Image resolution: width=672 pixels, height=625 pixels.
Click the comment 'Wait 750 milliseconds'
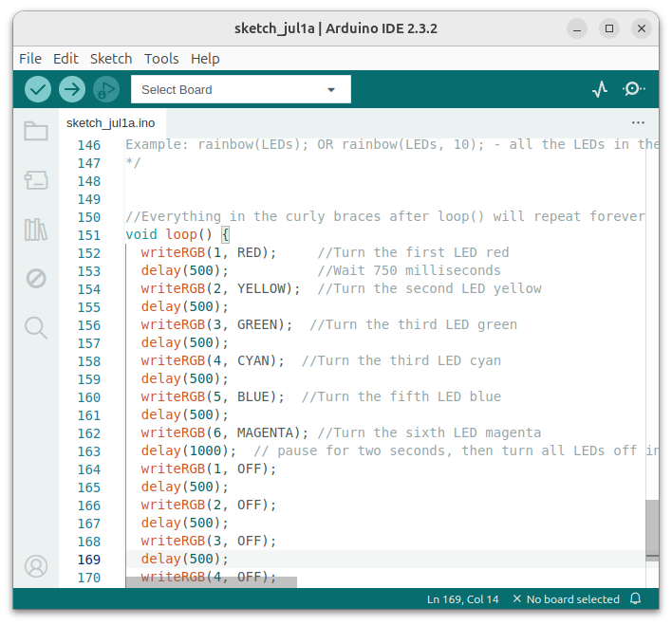tap(409, 270)
